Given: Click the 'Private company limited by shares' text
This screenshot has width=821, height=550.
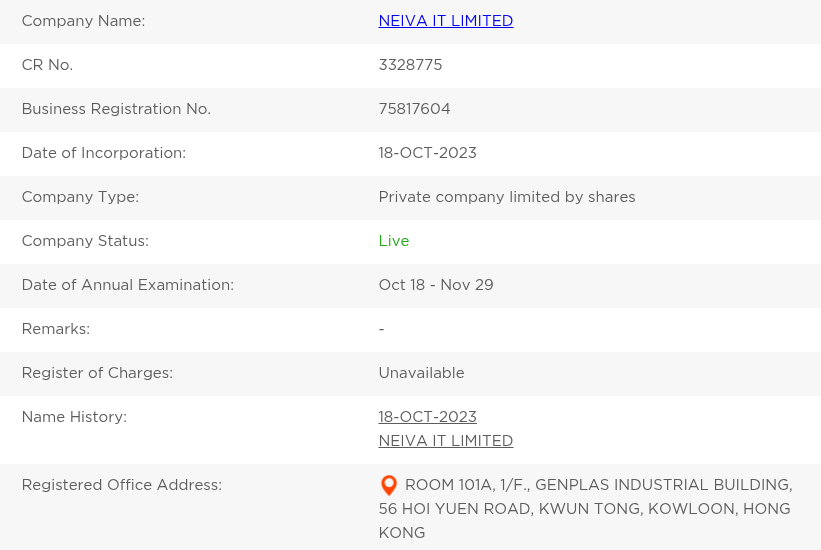Looking at the screenshot, I should [x=506, y=197].
